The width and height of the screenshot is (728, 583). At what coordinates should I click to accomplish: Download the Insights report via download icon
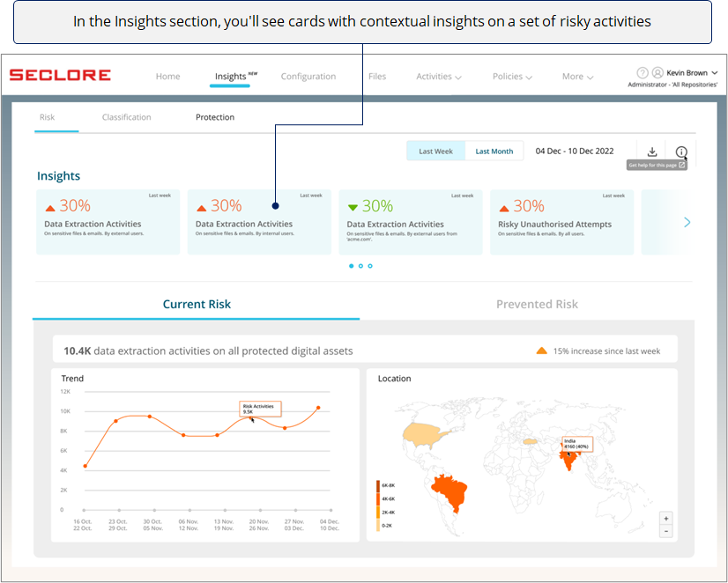click(652, 151)
